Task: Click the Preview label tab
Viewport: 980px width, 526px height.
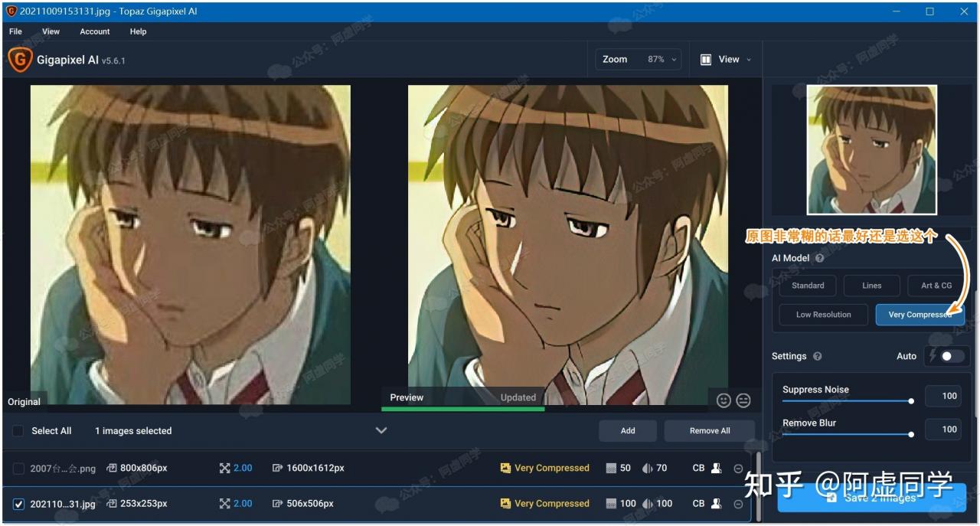Action: pos(407,397)
